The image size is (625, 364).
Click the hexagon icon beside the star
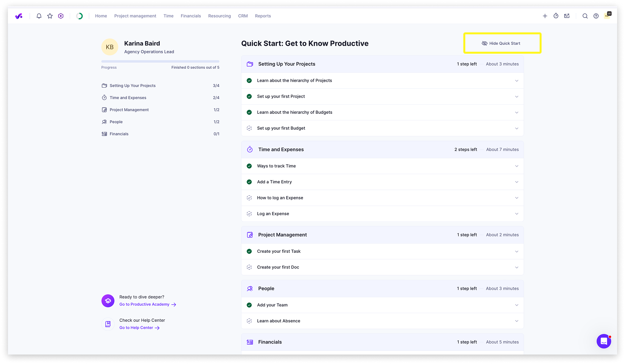tap(61, 16)
